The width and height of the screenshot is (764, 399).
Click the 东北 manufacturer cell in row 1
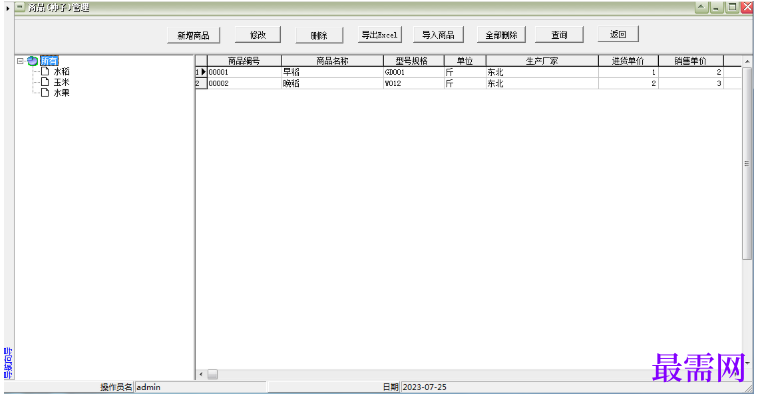coord(542,72)
